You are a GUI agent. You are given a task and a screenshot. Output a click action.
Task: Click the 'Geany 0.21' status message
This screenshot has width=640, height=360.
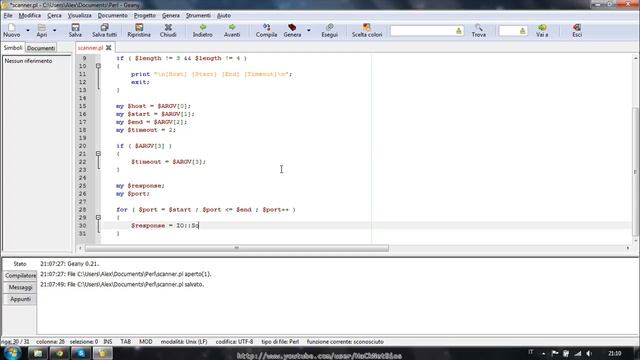[69, 264]
